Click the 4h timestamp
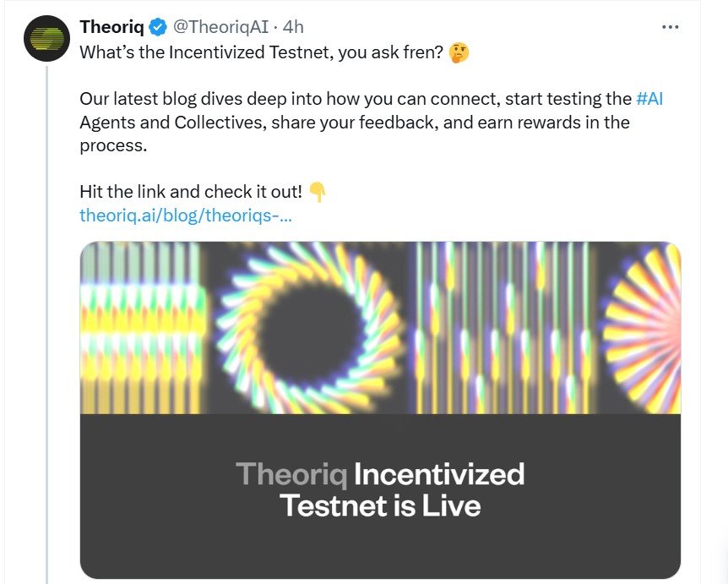The image size is (728, 584). coord(293,27)
